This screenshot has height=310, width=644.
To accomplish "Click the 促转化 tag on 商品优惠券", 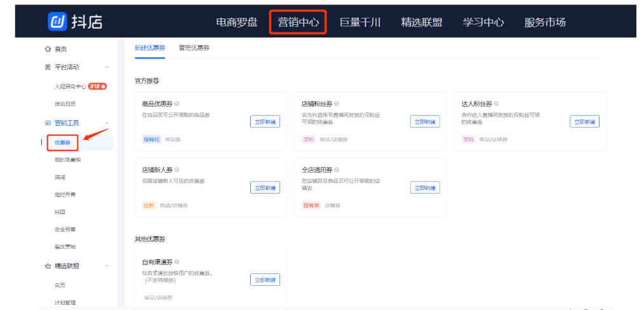I will [152, 140].
